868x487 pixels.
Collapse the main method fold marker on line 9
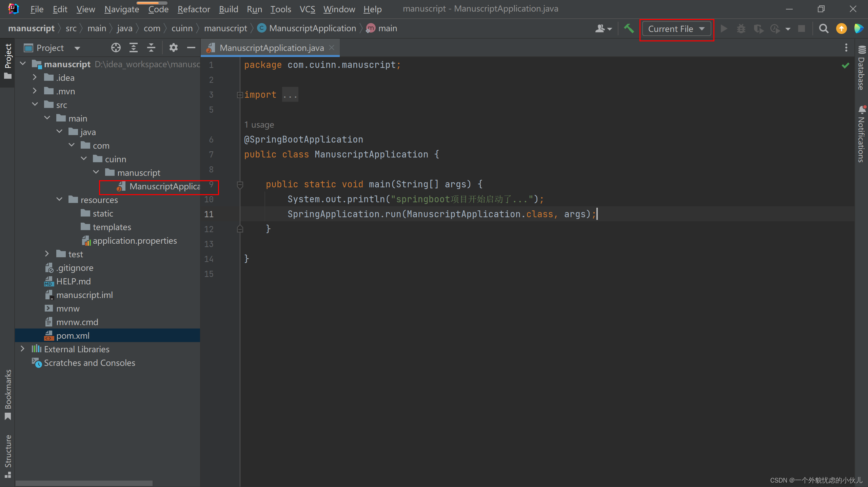[240, 185]
